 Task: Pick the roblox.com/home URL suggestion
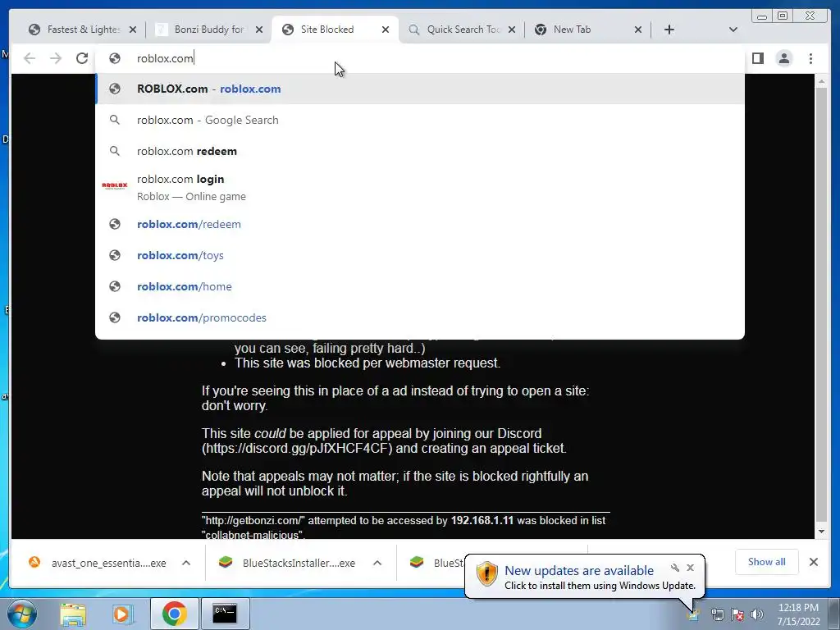click(419, 286)
